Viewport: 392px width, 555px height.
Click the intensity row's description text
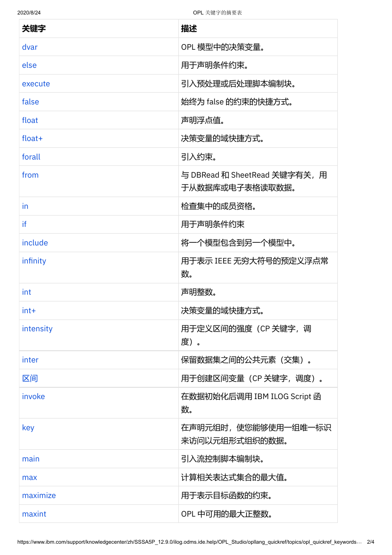(246, 335)
